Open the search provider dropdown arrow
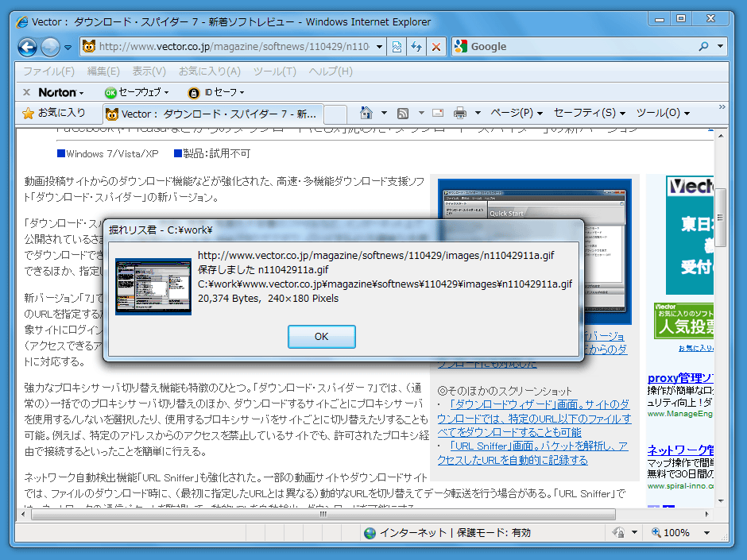Viewport: 747px width, 560px height. tap(720, 46)
